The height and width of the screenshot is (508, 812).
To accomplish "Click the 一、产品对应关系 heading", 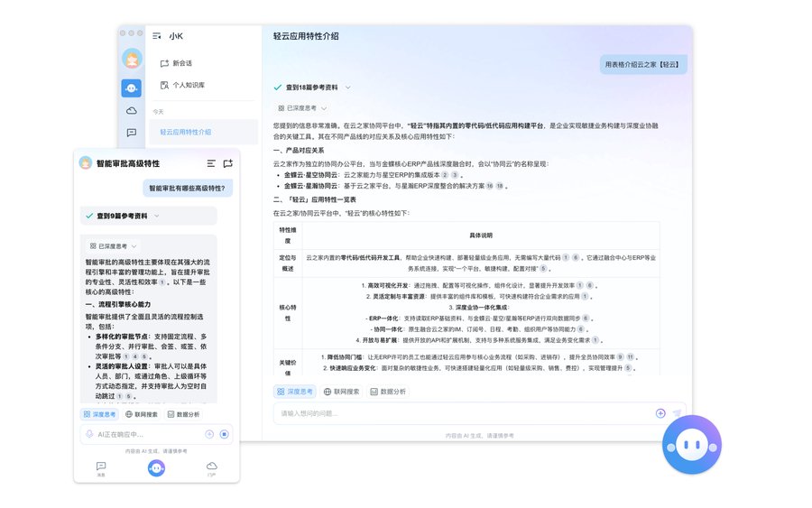I will (299, 150).
